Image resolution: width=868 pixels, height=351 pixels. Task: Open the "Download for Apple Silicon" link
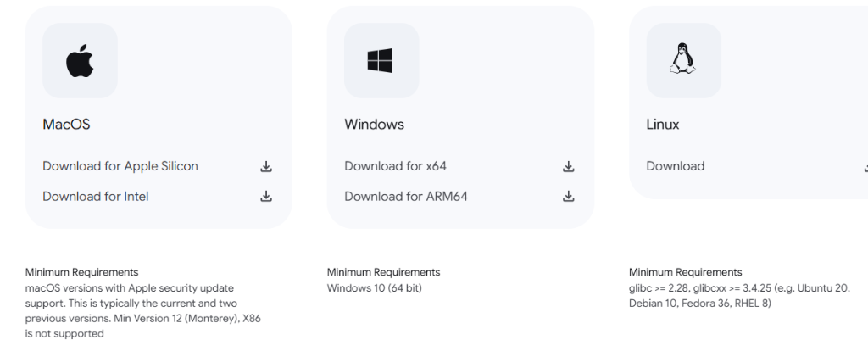tap(120, 166)
